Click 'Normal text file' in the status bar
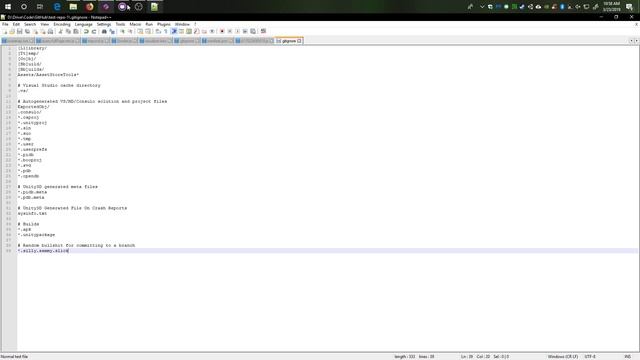This screenshot has height=360, width=640. click(x=14, y=357)
